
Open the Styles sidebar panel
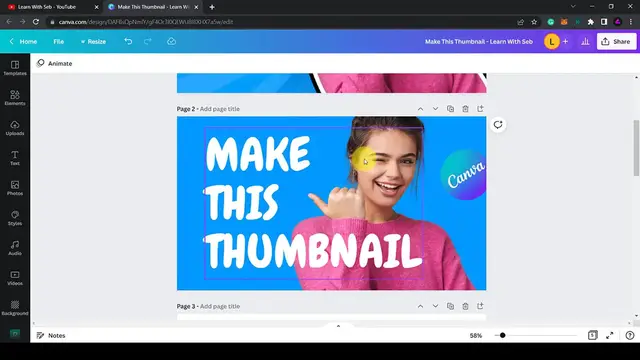point(15,218)
